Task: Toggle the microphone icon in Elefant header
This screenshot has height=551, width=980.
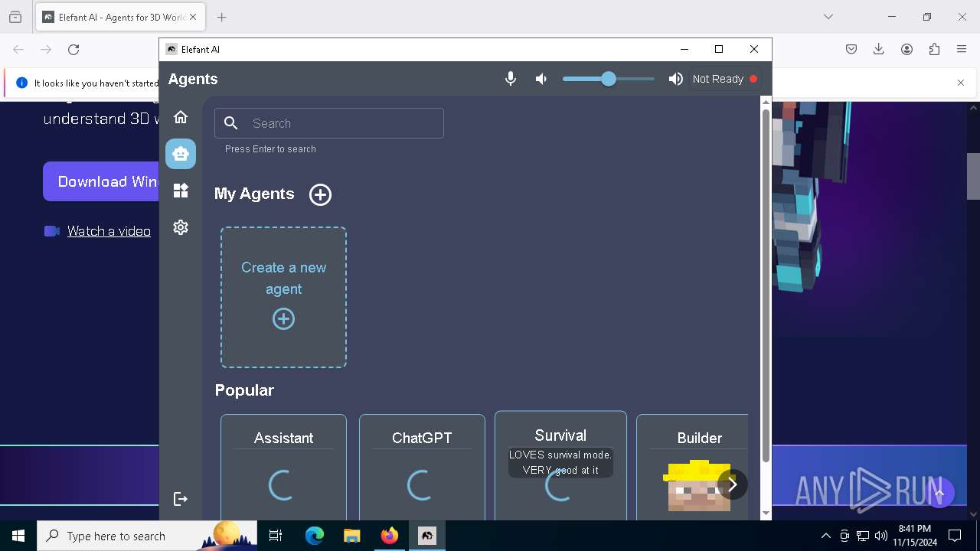Action: tap(511, 79)
